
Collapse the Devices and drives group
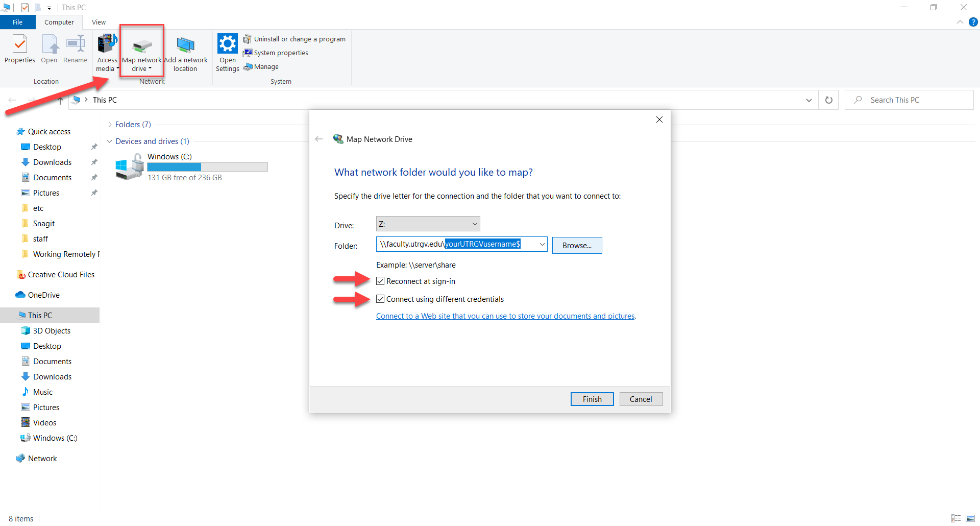(110, 141)
